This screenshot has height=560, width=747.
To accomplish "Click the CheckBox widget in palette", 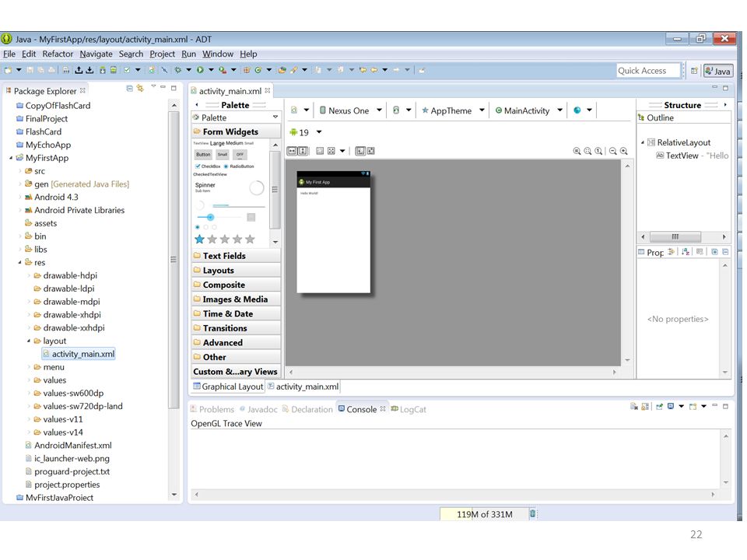I will click(208, 166).
